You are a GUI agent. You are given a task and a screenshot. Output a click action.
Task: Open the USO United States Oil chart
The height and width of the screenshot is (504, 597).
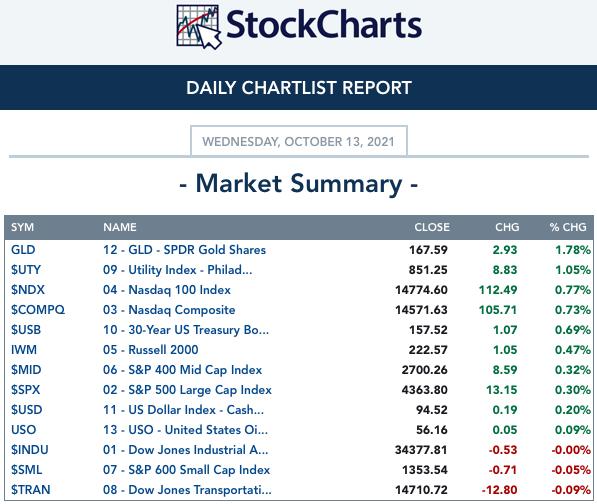(x=185, y=430)
